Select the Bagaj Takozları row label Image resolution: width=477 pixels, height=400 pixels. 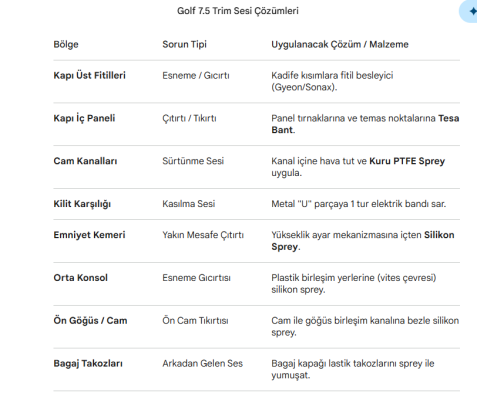(88, 363)
